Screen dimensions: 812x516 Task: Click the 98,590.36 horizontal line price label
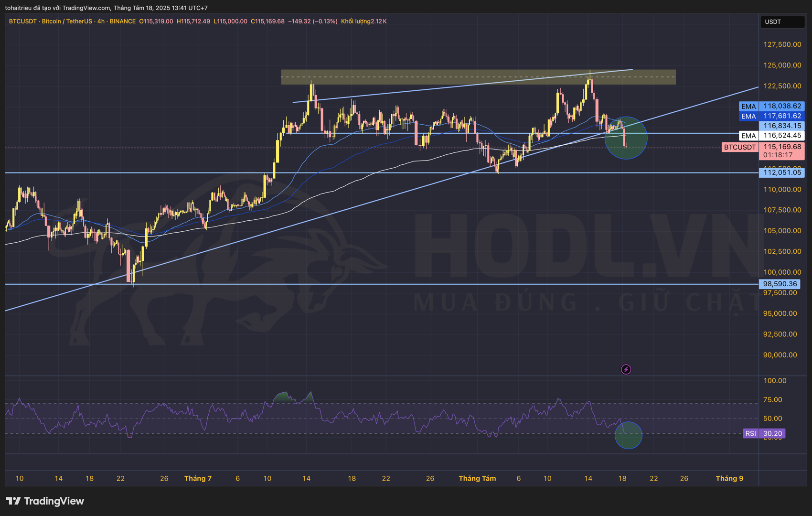tap(780, 284)
